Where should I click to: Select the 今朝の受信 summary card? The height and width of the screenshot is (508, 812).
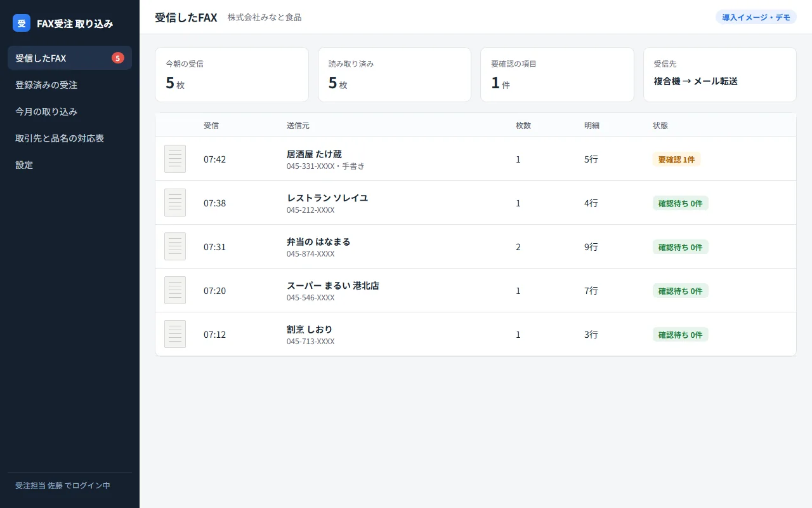pos(232,74)
